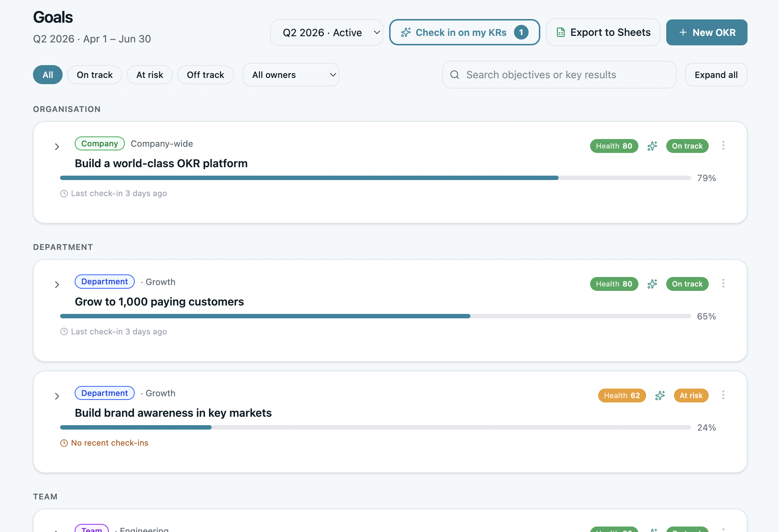Click Check in on my KRs button
The image size is (779, 532).
[x=465, y=32]
